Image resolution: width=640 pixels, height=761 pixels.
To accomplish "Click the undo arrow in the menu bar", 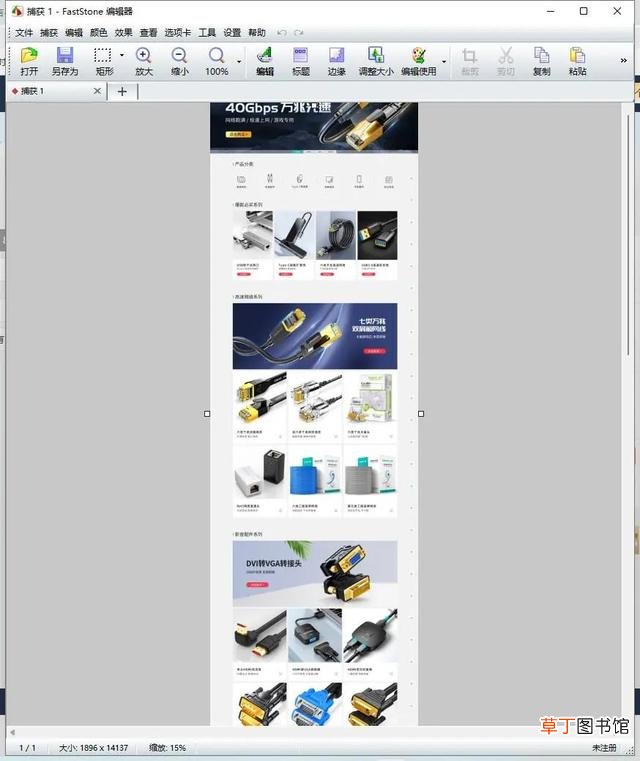I will (x=282, y=33).
